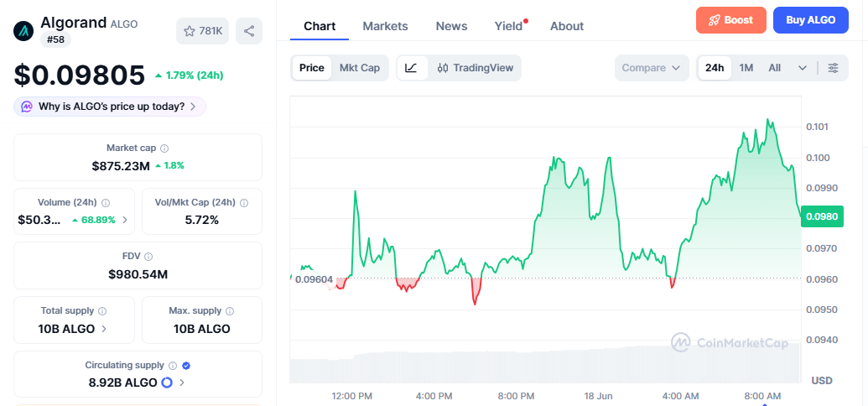This screenshot has height=406, width=868.
Task: Click the Buy ALGO button
Action: pyautogui.click(x=810, y=20)
